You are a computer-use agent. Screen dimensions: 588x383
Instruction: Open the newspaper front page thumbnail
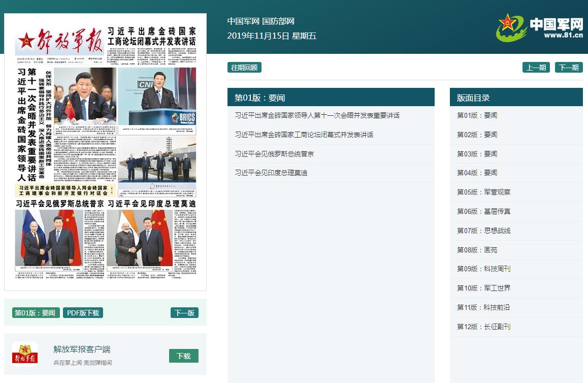tap(105, 152)
